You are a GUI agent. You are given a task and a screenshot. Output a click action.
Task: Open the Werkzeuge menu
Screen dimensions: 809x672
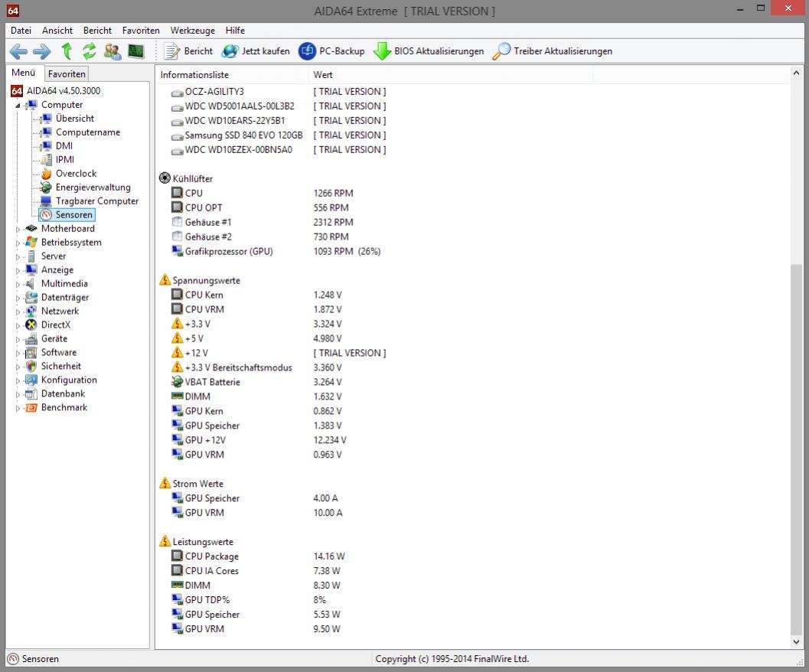click(192, 31)
